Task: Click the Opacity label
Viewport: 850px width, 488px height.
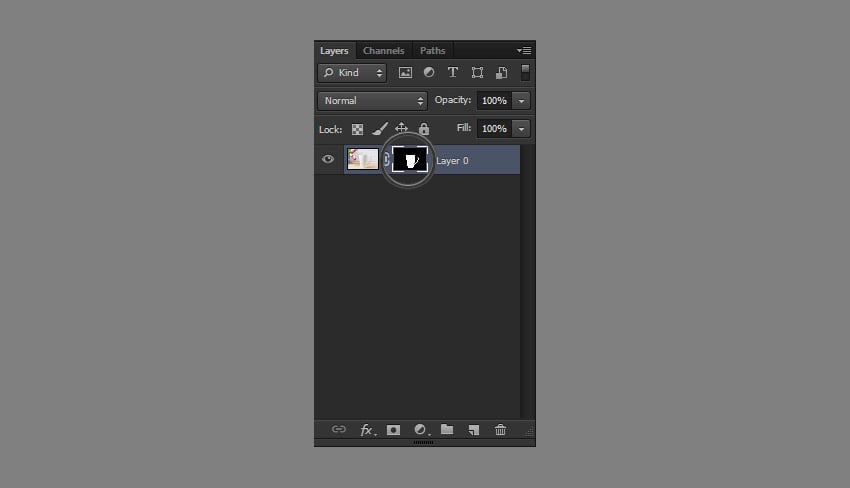Action: [x=453, y=100]
